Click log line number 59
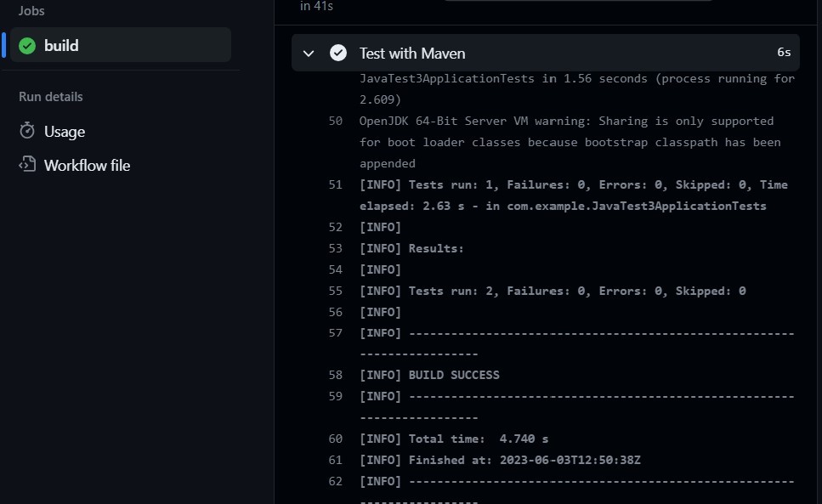The height and width of the screenshot is (504, 822). (336, 397)
